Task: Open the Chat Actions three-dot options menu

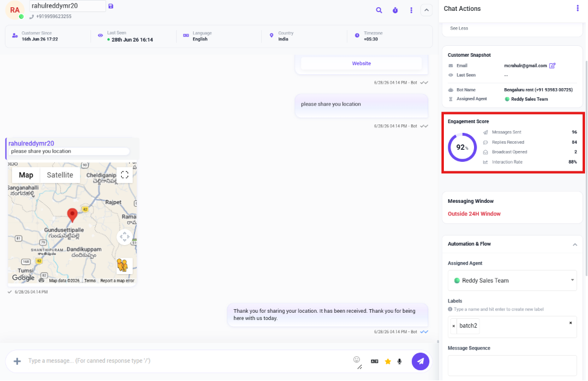Action: pyautogui.click(x=578, y=8)
